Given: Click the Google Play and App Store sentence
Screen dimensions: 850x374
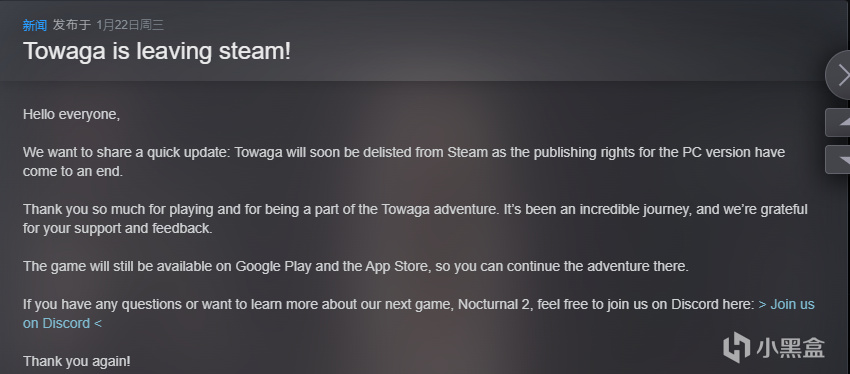Looking at the screenshot, I should (356, 267).
